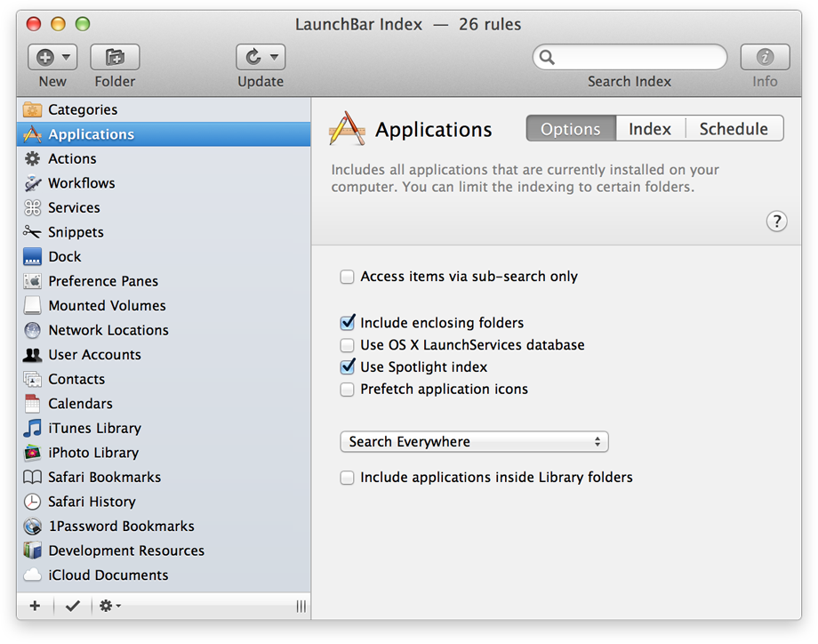Select the iPhoto Library icon
818x644 pixels.
click(32, 453)
